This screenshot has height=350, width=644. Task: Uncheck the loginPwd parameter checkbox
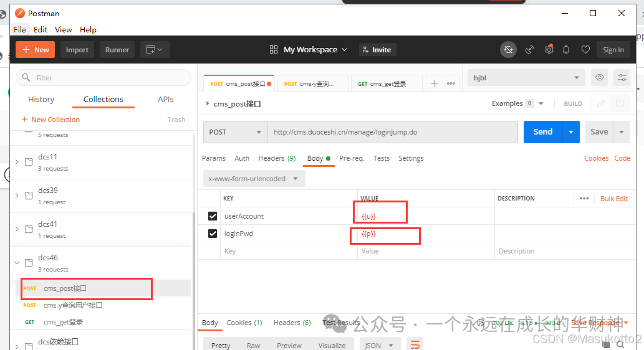pos(213,234)
